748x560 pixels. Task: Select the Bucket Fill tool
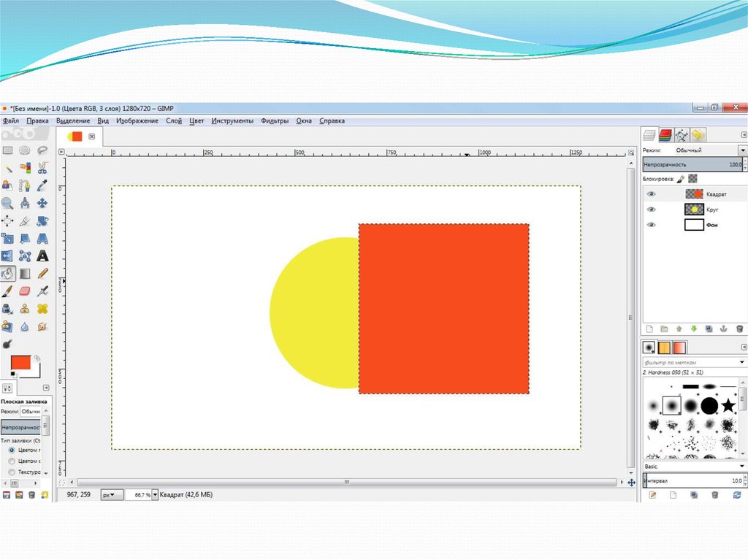(x=7, y=274)
